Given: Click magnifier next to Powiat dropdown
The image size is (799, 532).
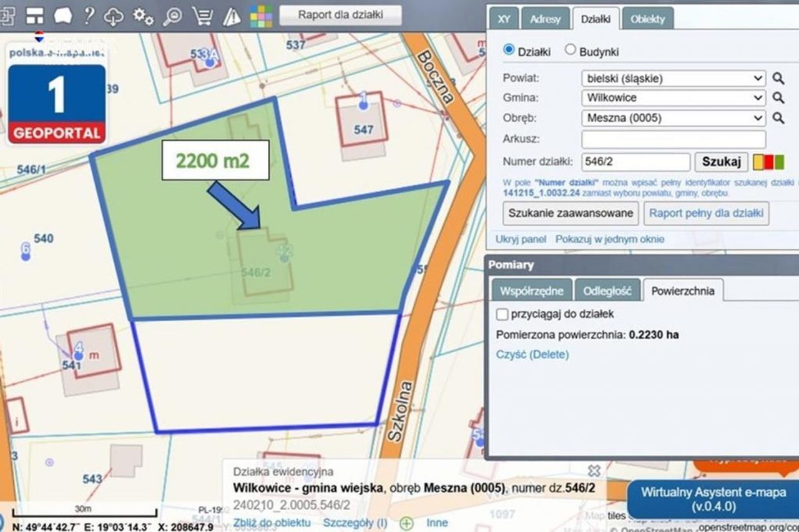Looking at the screenshot, I should click(x=778, y=79).
